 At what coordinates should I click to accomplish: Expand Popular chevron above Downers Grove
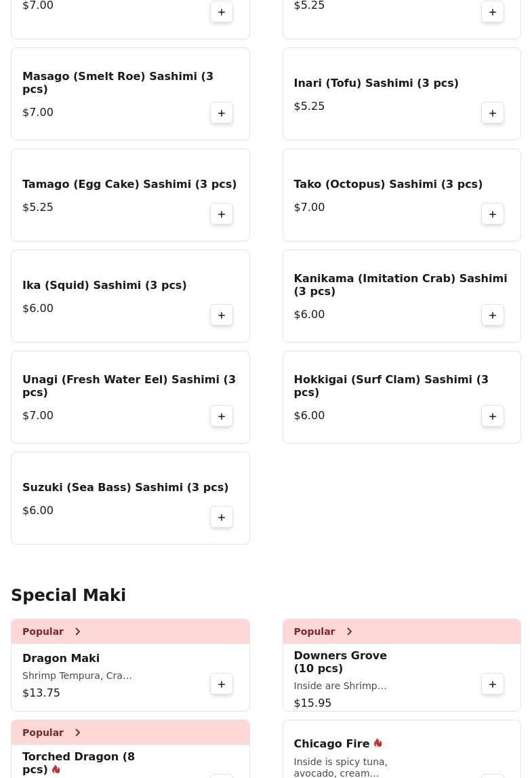point(349,631)
